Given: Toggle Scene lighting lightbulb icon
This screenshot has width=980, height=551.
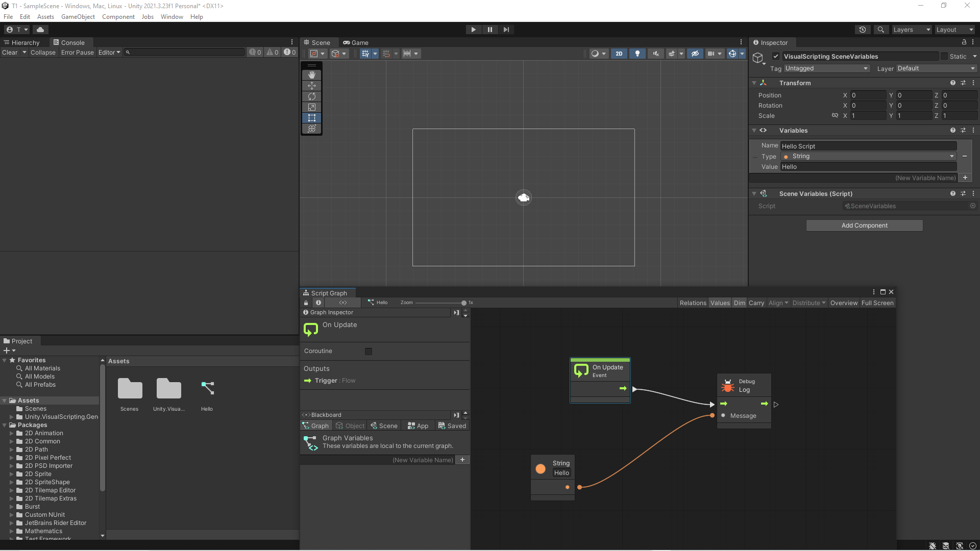Looking at the screenshot, I should point(637,54).
